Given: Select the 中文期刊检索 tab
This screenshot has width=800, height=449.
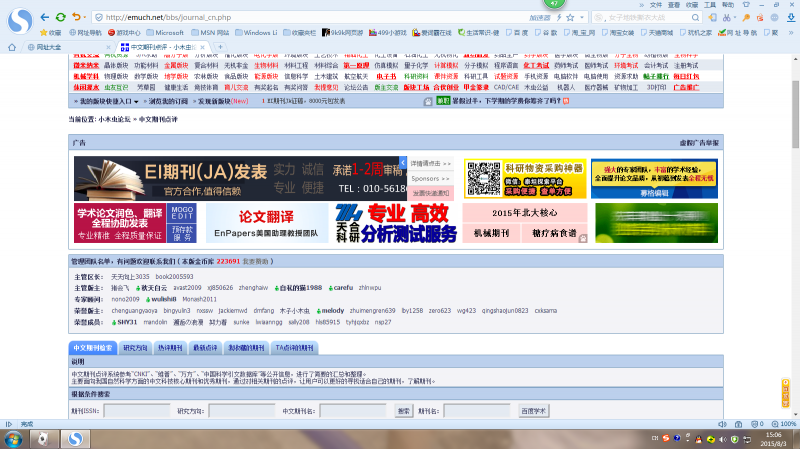Looking at the screenshot, I should click(x=92, y=348).
